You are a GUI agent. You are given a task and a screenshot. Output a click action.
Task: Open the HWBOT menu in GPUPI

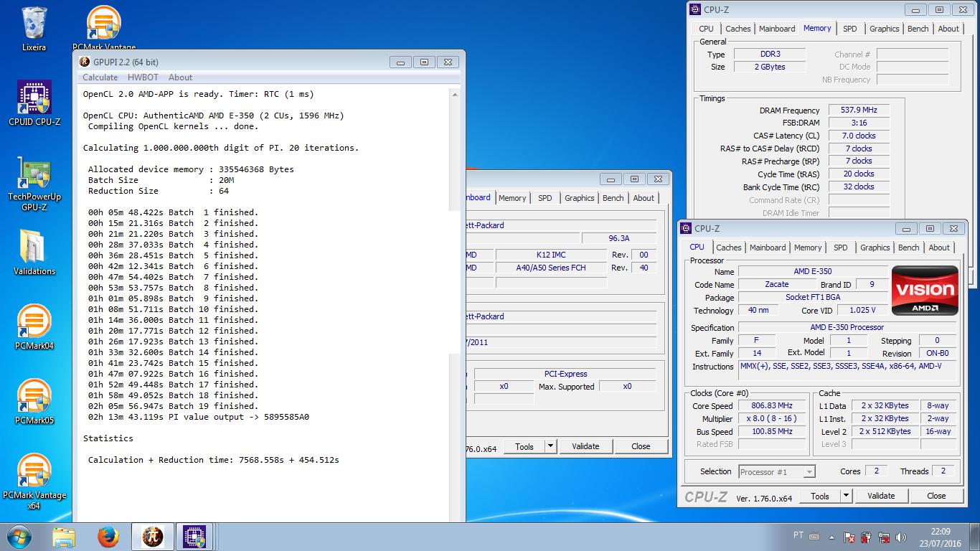tap(143, 77)
